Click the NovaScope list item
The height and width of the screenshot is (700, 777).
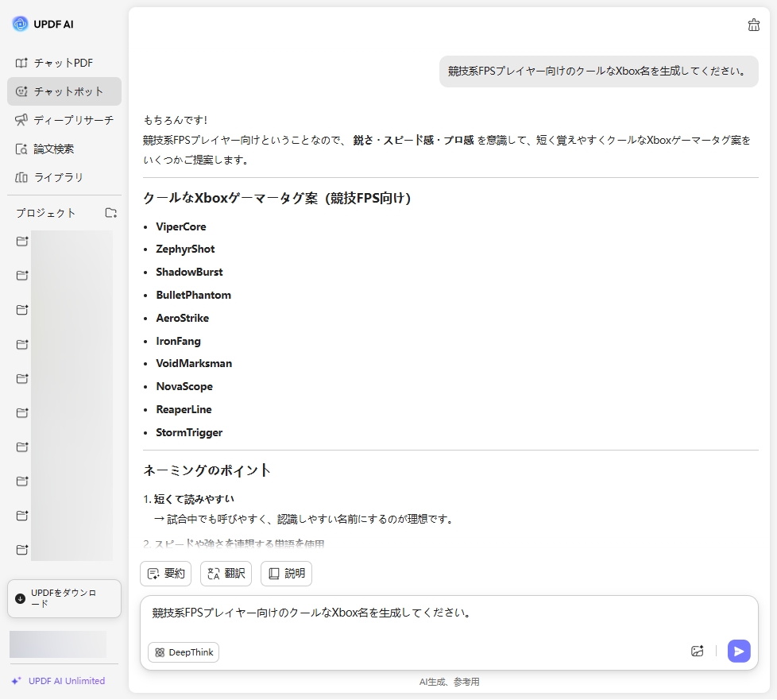pyautogui.click(x=184, y=387)
